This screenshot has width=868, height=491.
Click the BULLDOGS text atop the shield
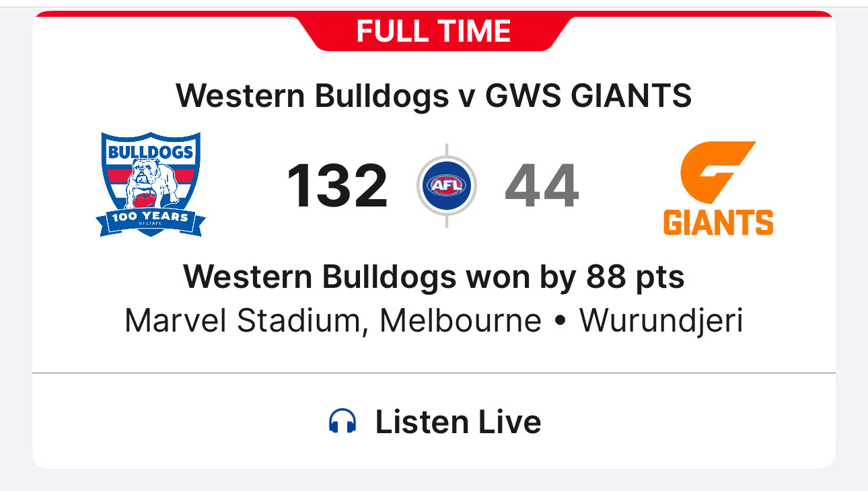pyautogui.click(x=151, y=152)
